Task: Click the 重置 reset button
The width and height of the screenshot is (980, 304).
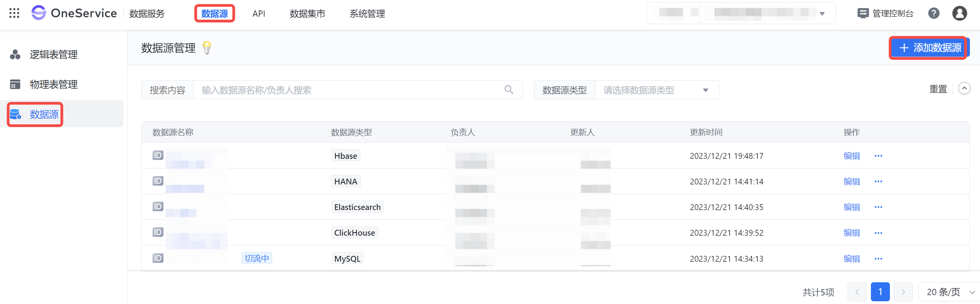Action: [938, 89]
